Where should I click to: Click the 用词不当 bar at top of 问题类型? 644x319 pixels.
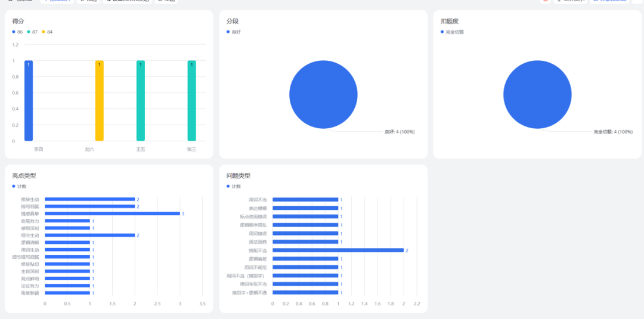[x=305, y=200]
